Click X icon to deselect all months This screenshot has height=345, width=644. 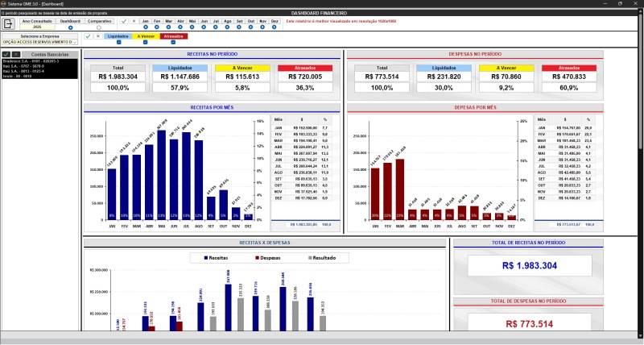click(x=133, y=21)
